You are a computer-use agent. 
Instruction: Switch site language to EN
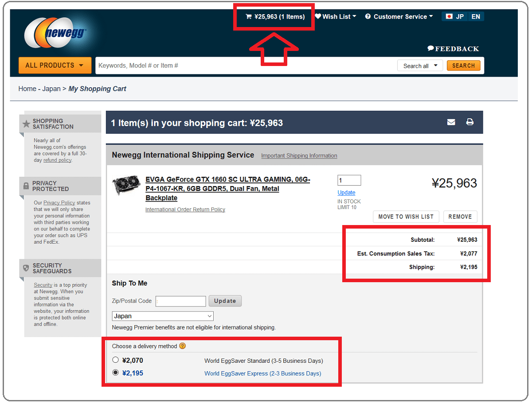point(476,17)
